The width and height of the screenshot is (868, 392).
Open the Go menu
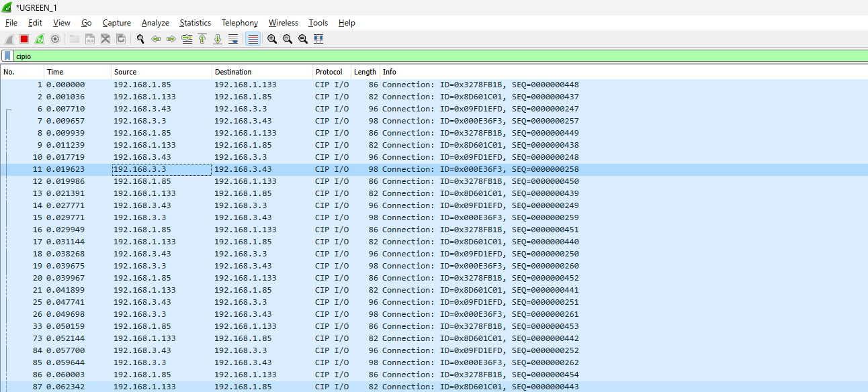(x=87, y=23)
